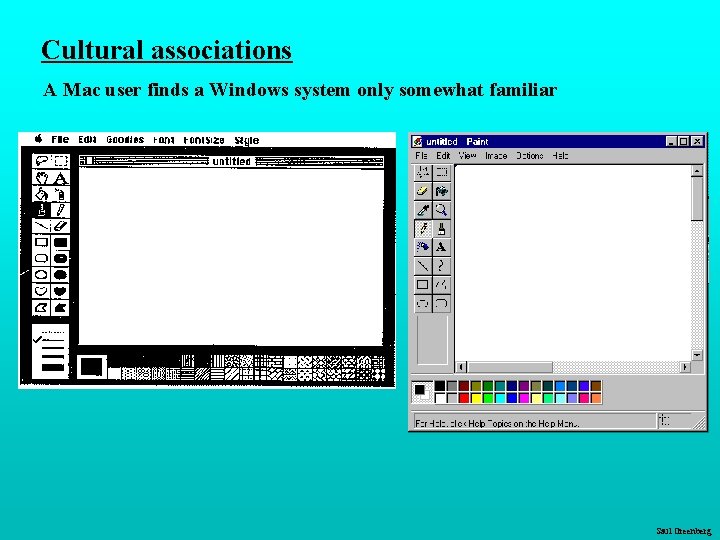Select hollow rounded rectangle in MacPaint

(42, 258)
